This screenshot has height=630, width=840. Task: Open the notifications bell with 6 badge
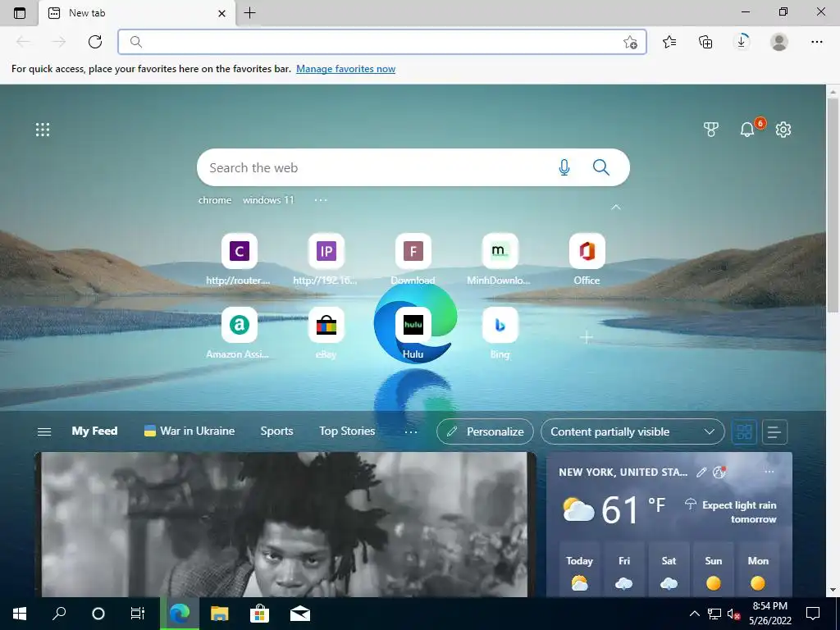(x=748, y=129)
